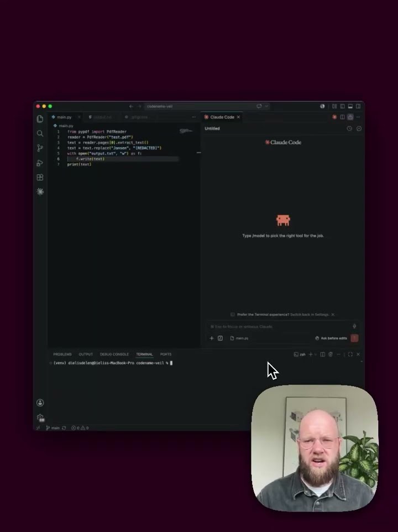398x532 pixels.
Task: Maximize the terminal panel size
Action: click(x=350, y=354)
